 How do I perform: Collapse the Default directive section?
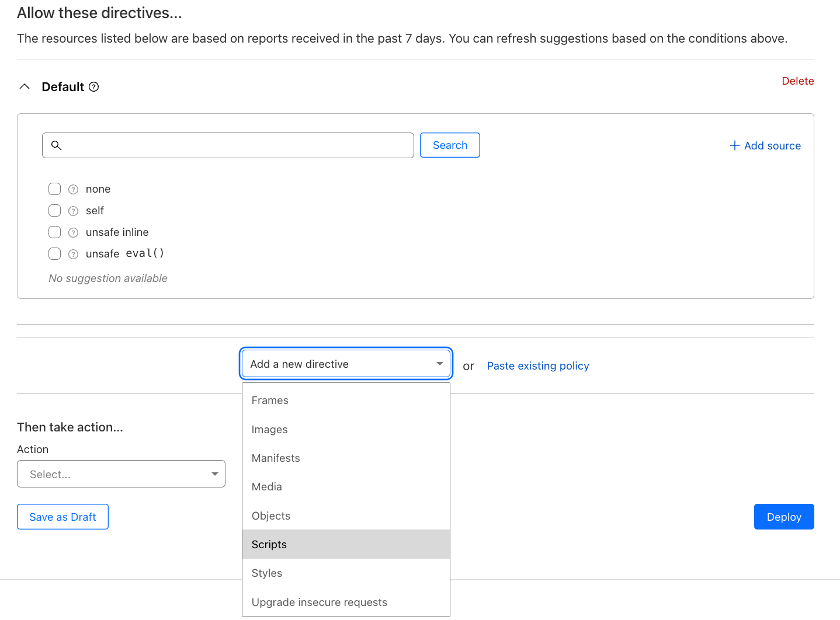coord(25,86)
